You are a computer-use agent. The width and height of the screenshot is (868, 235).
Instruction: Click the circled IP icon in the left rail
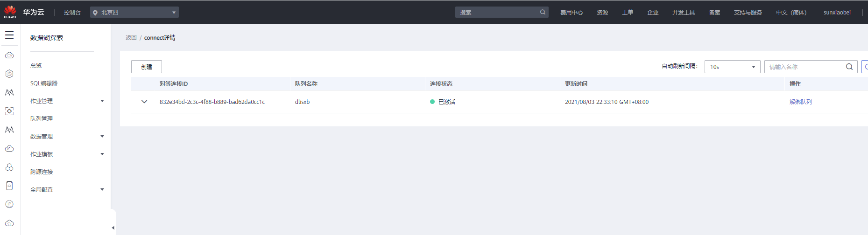pyautogui.click(x=9, y=204)
